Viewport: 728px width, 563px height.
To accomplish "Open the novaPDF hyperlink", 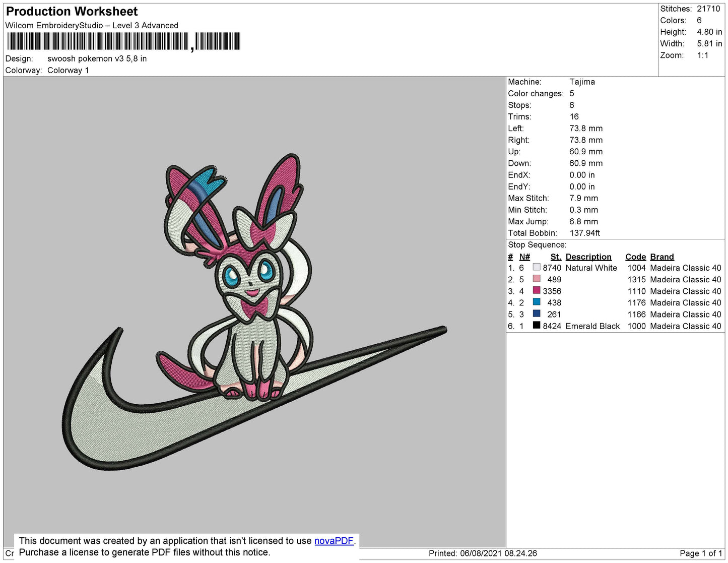I will [x=334, y=541].
